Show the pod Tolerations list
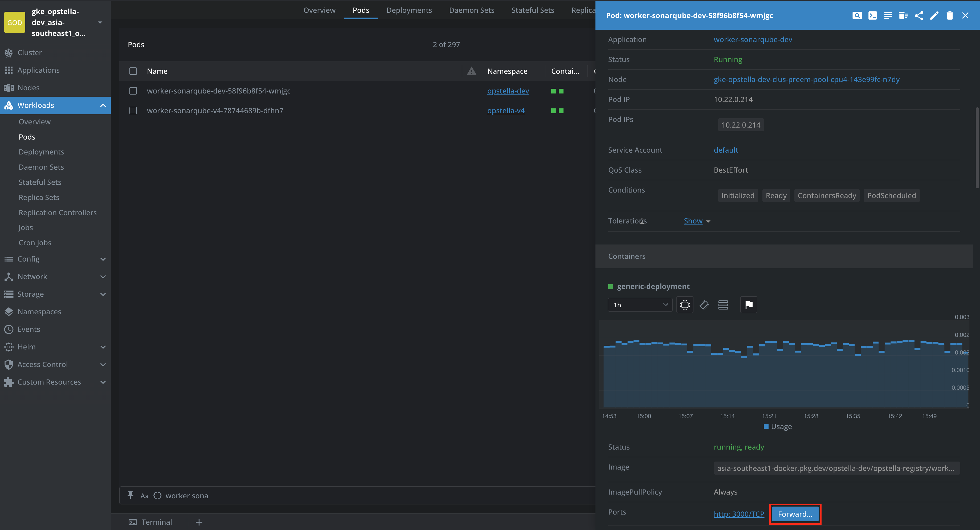 (697, 221)
